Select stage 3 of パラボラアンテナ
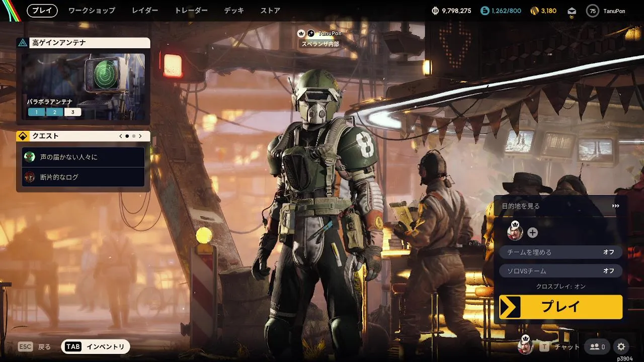 pyautogui.click(x=72, y=112)
